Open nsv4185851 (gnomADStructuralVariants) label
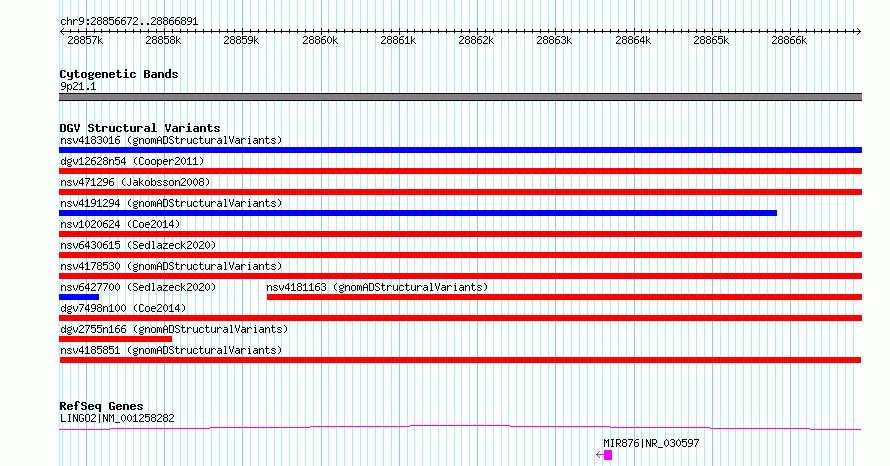This screenshot has height=466, width=890. click(171, 350)
